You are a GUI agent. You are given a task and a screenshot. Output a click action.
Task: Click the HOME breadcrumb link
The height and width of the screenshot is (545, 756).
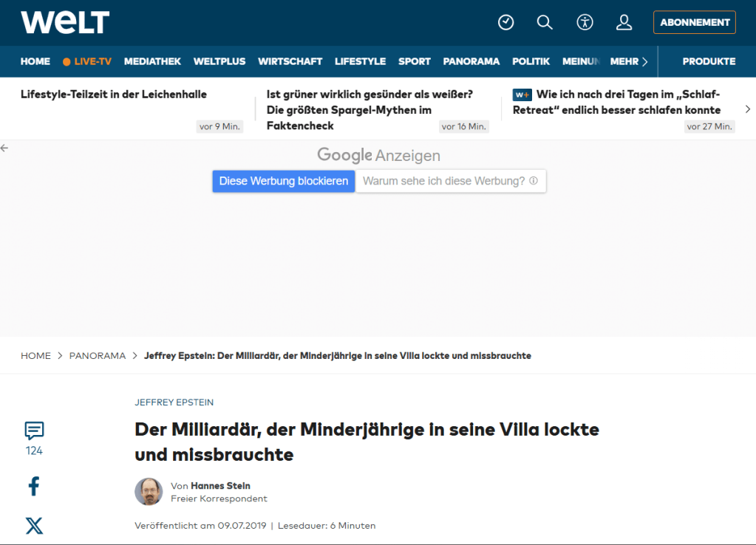coord(35,356)
